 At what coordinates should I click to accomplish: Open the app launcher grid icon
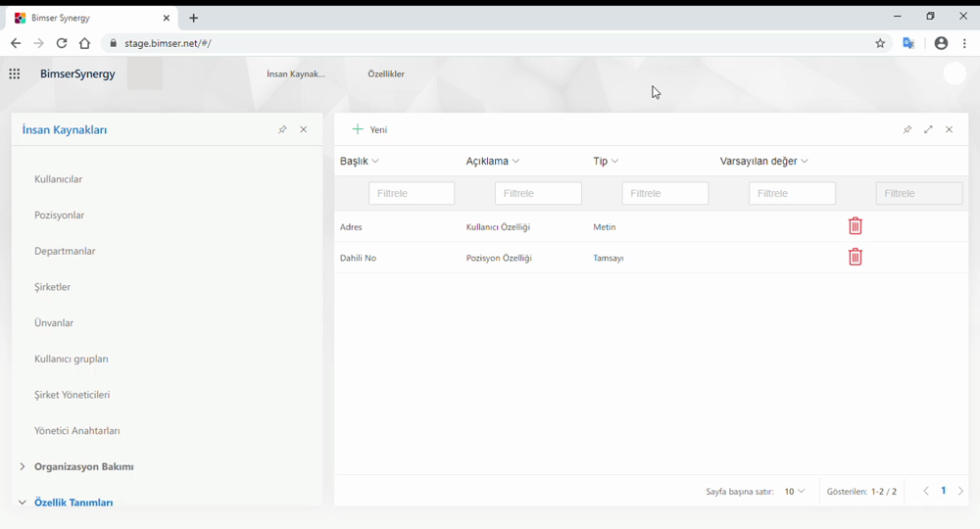15,74
